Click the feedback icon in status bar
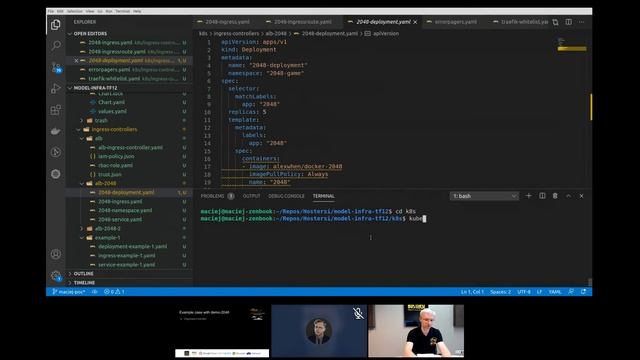Viewport: 640px width, 360px height. coord(571,292)
